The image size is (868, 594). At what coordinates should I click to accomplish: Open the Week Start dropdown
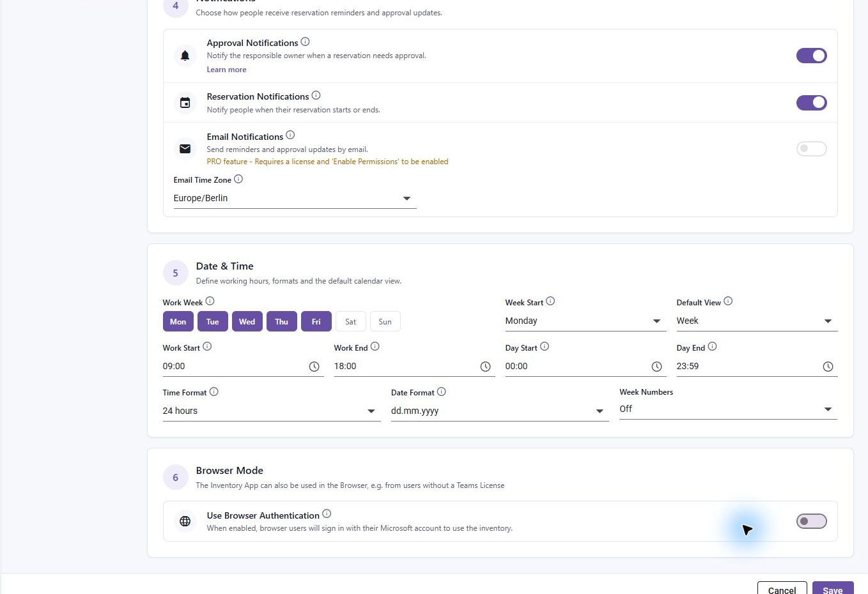(585, 321)
